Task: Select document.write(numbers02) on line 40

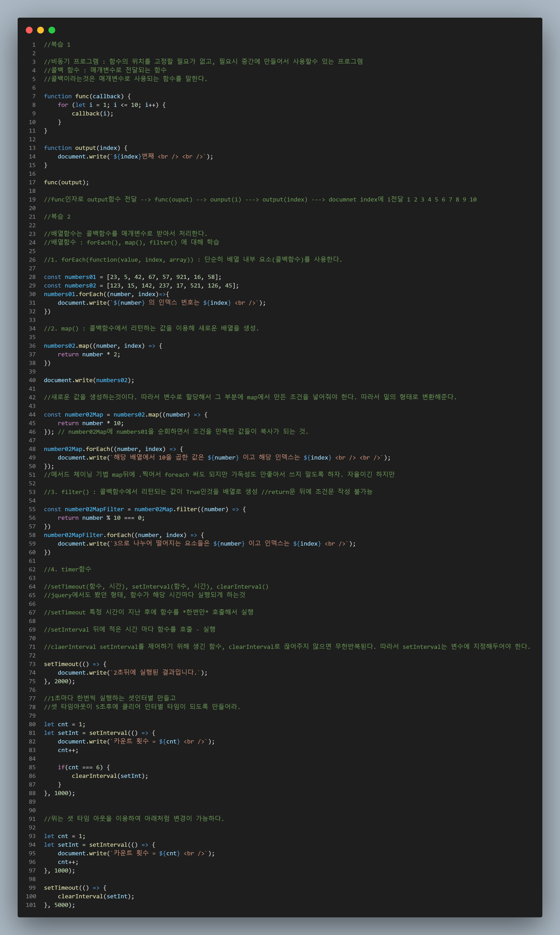Action: tap(89, 380)
